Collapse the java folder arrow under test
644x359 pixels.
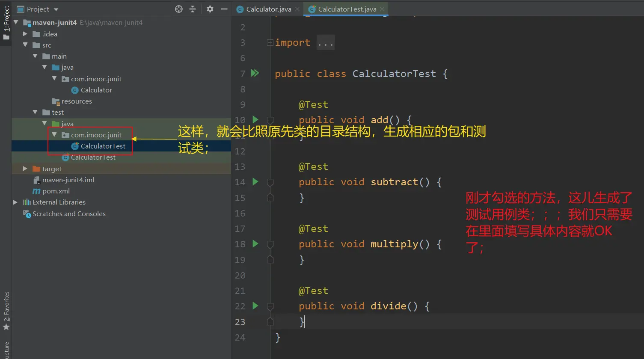coord(45,124)
